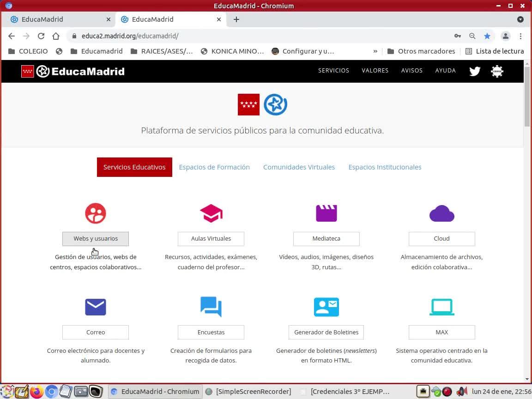
Task: Open the AYUDA menu item
Action: coord(445,71)
